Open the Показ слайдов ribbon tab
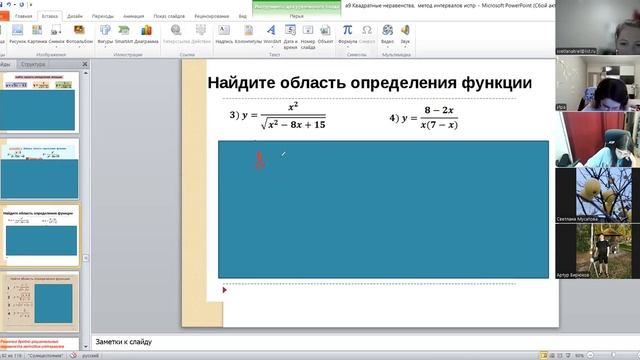The image size is (640, 360). point(169,16)
